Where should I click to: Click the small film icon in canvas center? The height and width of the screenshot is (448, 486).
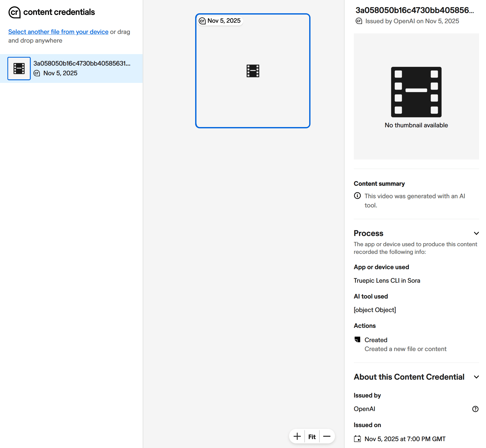tap(253, 71)
